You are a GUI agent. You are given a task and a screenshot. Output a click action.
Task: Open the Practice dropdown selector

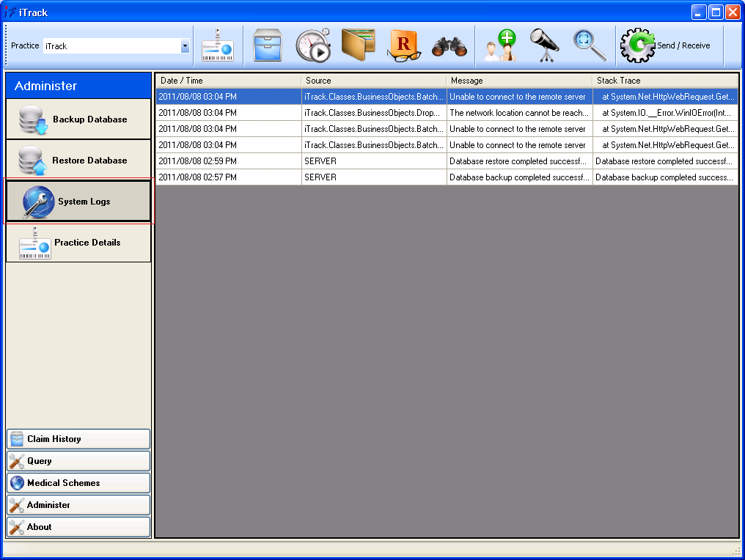click(183, 45)
